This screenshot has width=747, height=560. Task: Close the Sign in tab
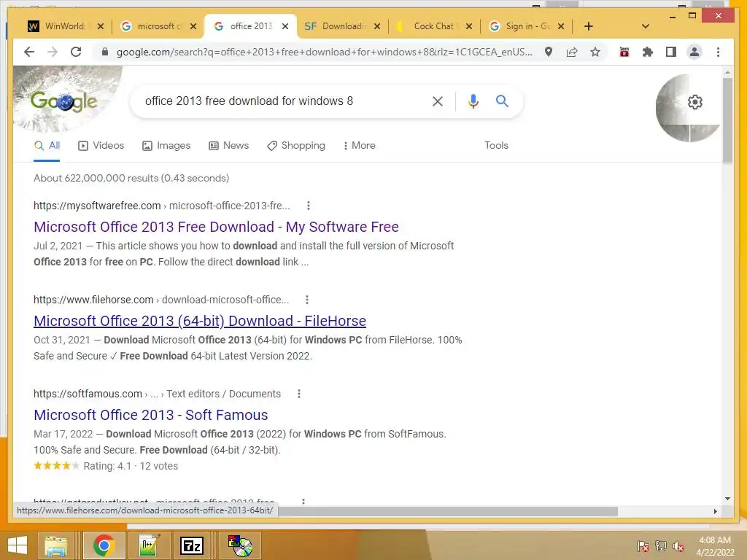pyautogui.click(x=561, y=26)
